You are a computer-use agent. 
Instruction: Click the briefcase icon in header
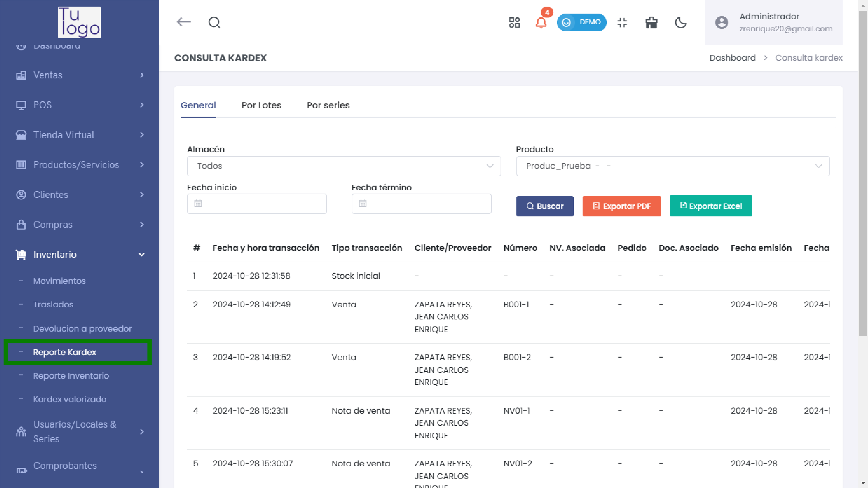pos(651,23)
